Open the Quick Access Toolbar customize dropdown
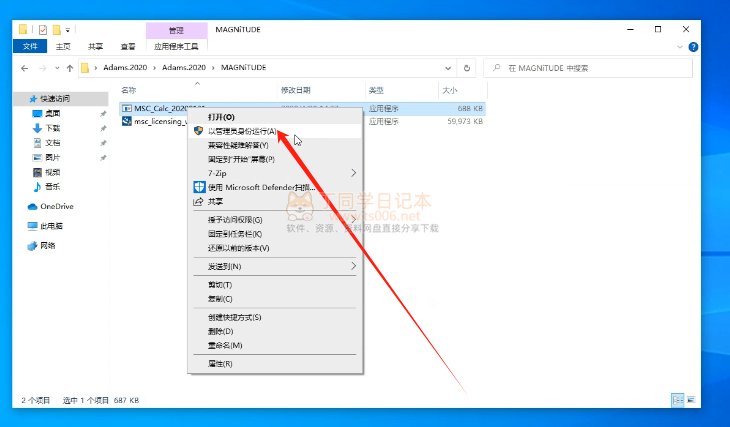730x427 pixels. coord(68,30)
